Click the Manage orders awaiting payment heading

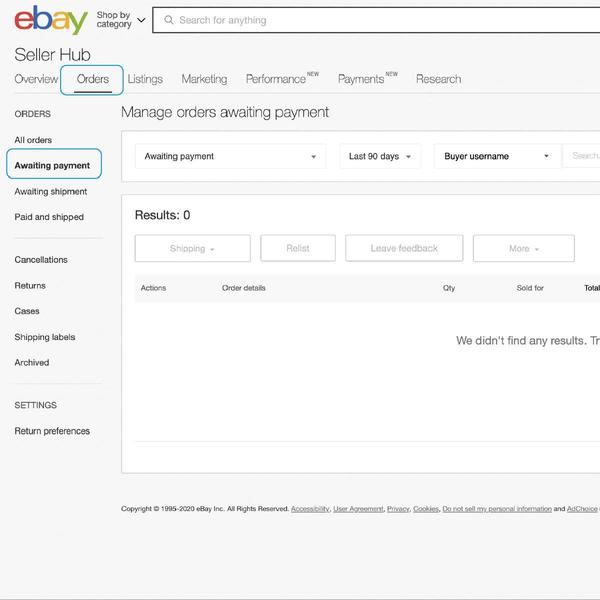point(225,112)
